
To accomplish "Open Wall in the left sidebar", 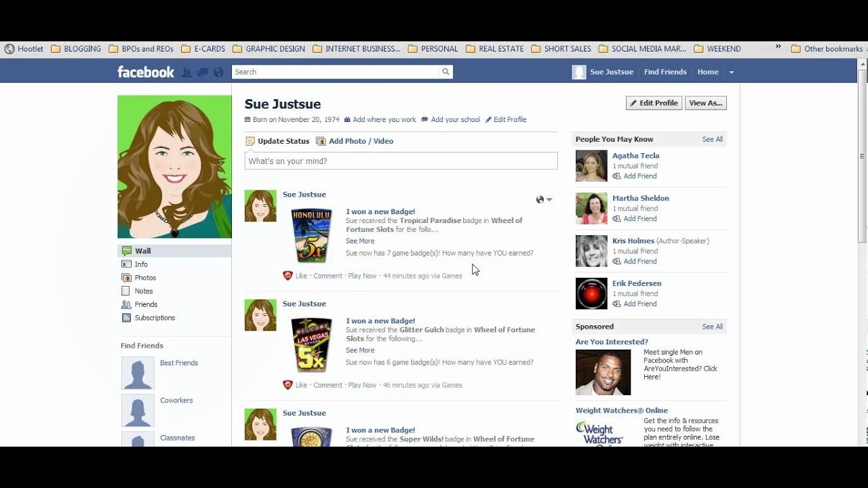I will (x=174, y=251).
